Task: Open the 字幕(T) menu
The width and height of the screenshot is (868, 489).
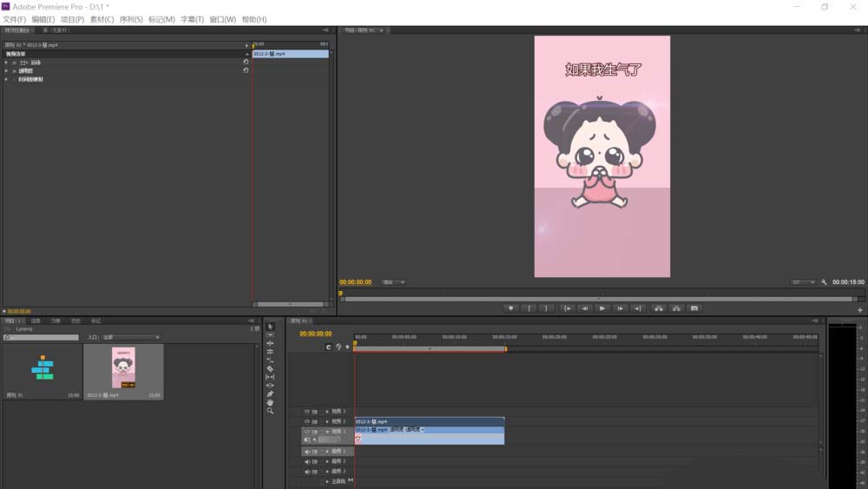Action: [192, 19]
